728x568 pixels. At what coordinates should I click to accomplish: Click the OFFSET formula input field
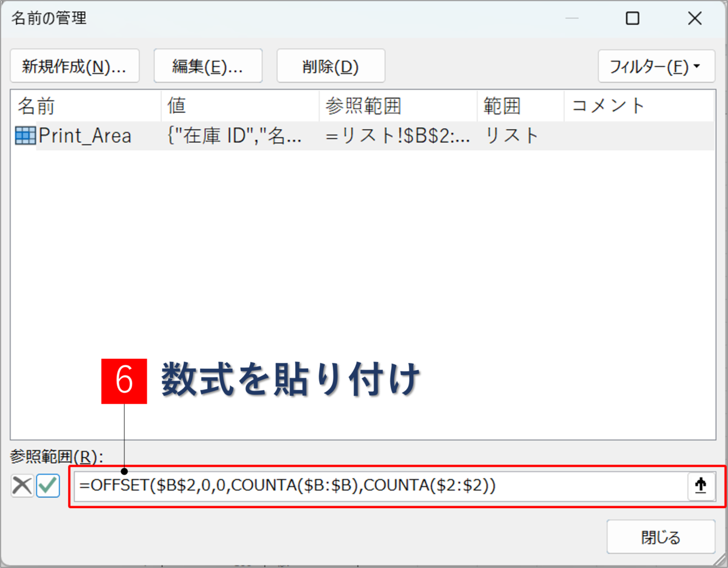[380, 486]
